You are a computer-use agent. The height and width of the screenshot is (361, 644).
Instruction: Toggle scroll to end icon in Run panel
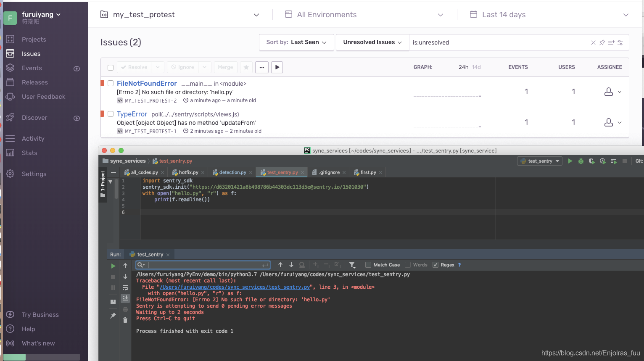point(125,298)
